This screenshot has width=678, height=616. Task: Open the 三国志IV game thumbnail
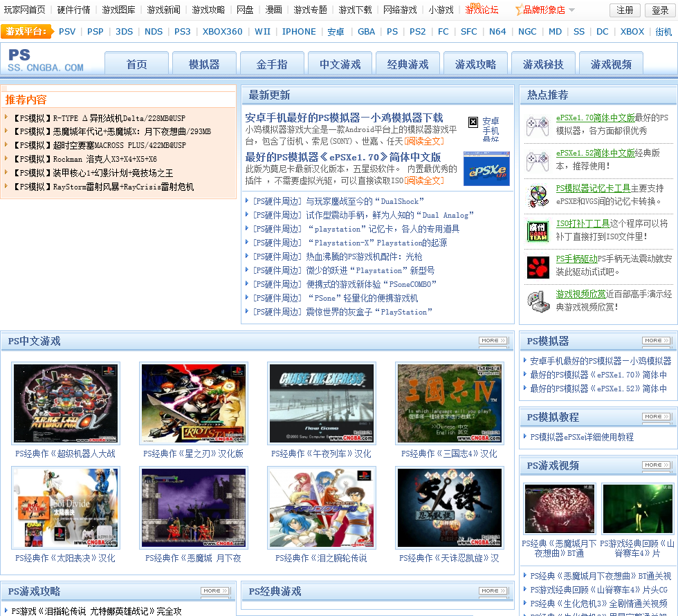pyautogui.click(x=450, y=404)
